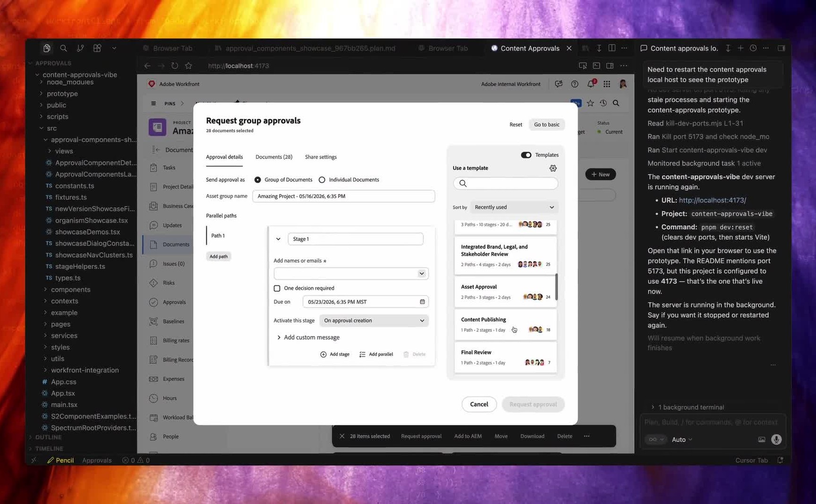Open more actions ellipsis in selection bar
Viewport: 816px width, 504px height.
pos(586,436)
